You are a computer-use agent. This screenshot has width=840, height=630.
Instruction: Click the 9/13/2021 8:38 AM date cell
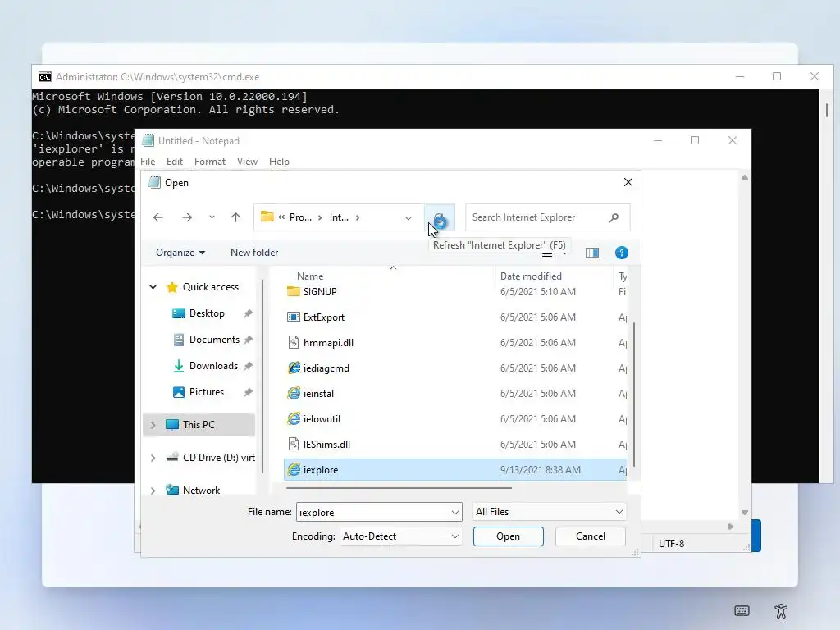pos(540,470)
